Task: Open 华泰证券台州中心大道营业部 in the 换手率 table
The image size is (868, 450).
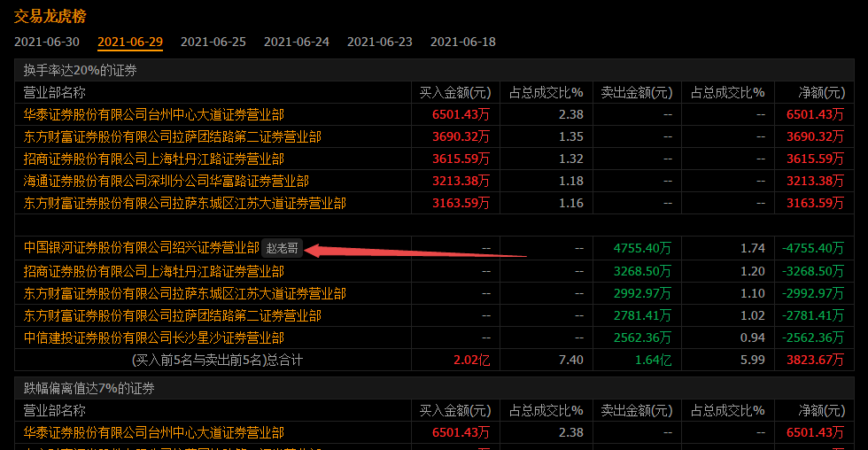Action: point(154,114)
